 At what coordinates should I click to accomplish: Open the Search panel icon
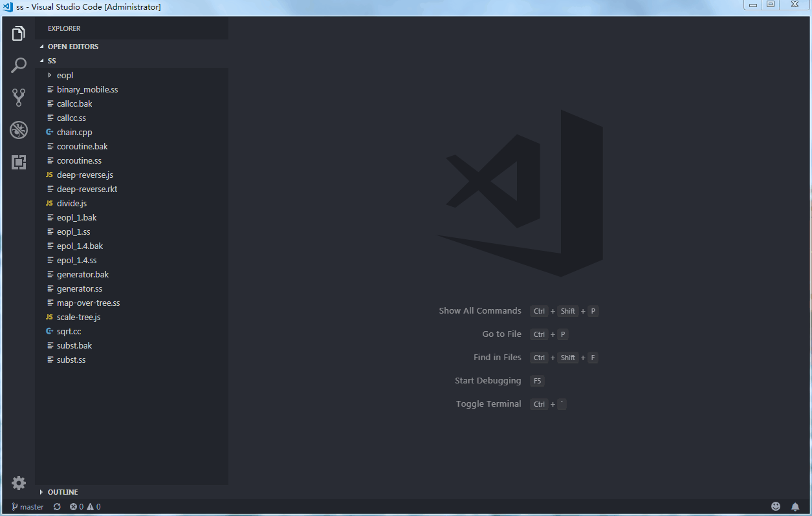tap(19, 65)
